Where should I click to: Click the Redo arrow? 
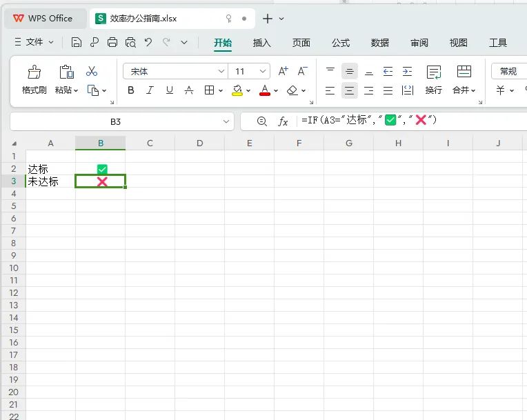pyautogui.click(x=166, y=42)
